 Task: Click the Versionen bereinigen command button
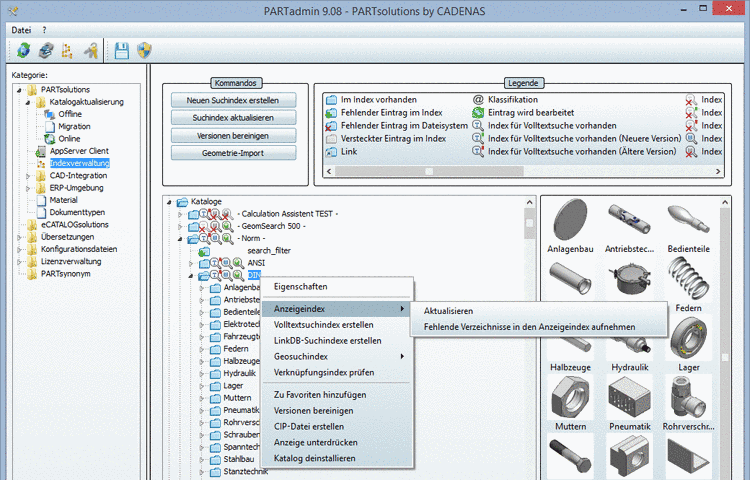click(x=233, y=136)
